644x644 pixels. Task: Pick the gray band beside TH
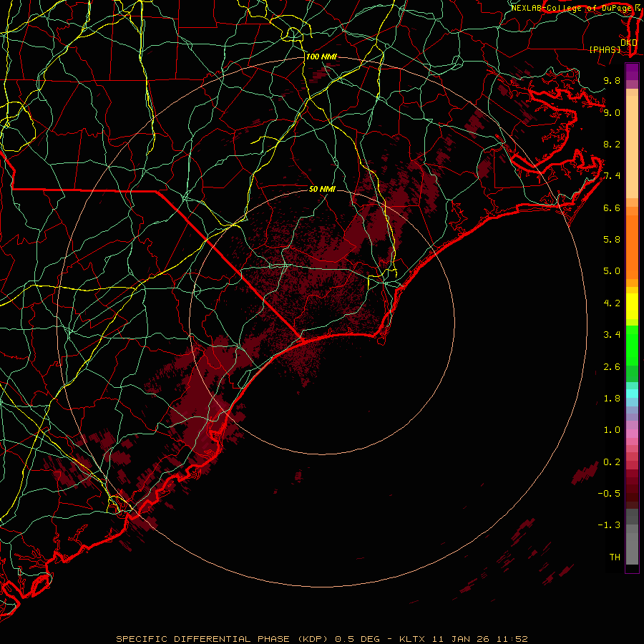coord(632,549)
